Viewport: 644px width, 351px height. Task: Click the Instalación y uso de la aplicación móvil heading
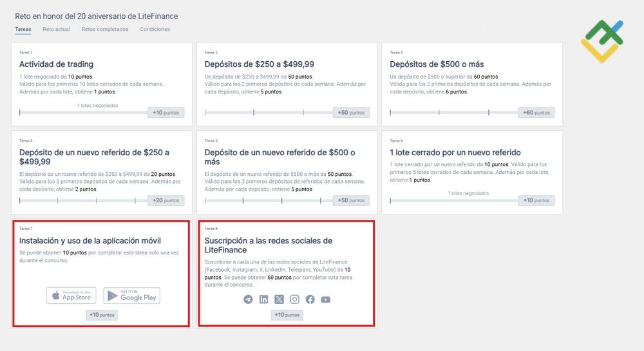(x=90, y=241)
